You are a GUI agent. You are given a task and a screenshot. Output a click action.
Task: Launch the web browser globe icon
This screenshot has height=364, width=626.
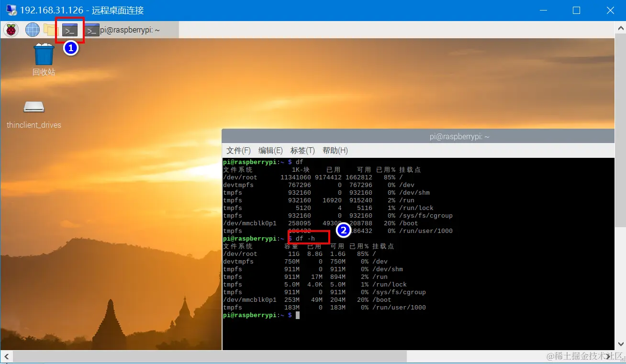[x=33, y=30]
